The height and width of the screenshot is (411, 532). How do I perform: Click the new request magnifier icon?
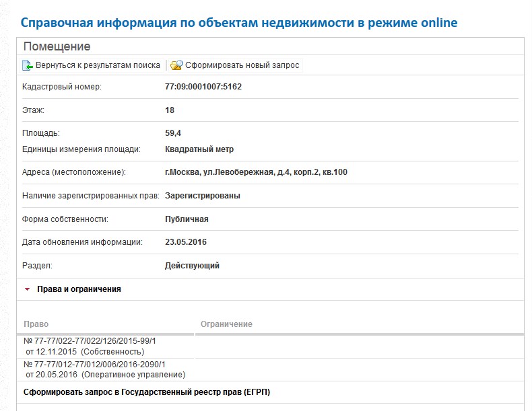pos(176,65)
